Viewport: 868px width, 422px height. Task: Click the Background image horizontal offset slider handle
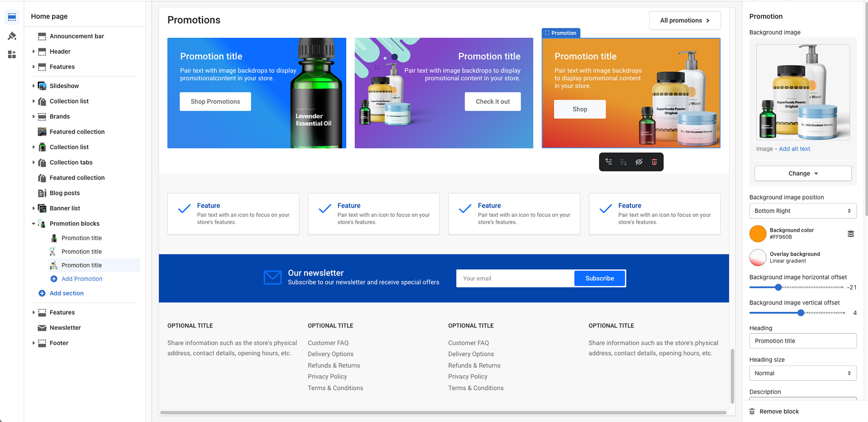778,287
